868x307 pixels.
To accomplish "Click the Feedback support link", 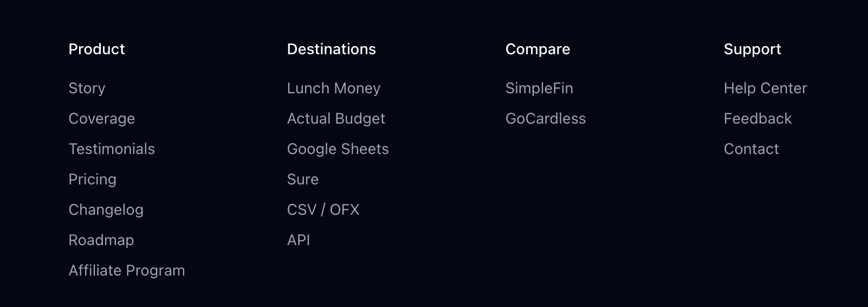I will click(757, 119).
